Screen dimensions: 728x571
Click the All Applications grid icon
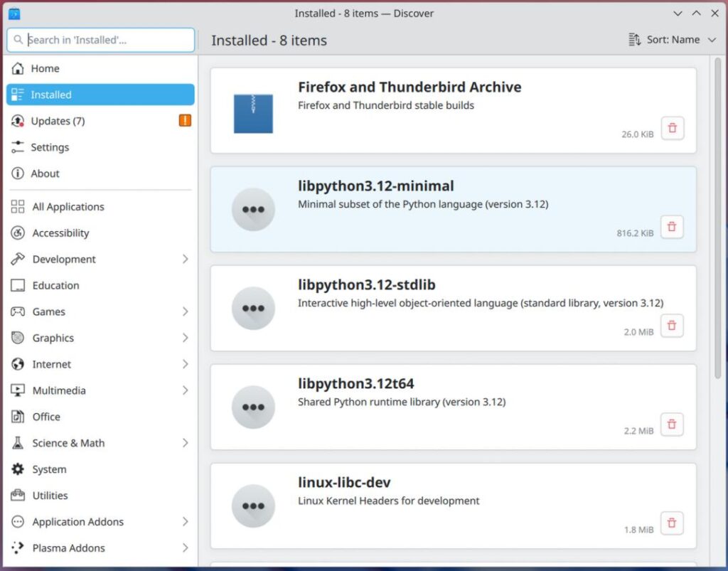(18, 207)
